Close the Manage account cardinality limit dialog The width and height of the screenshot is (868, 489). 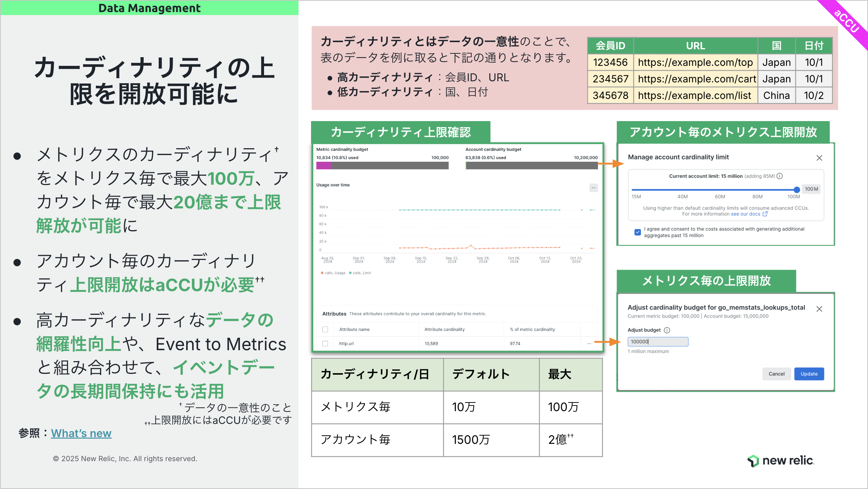[x=819, y=158]
